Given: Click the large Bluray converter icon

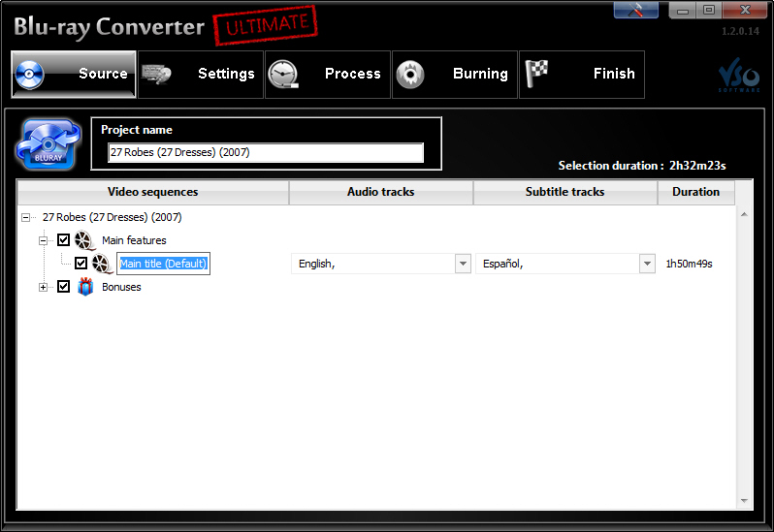Looking at the screenshot, I should 48,144.
